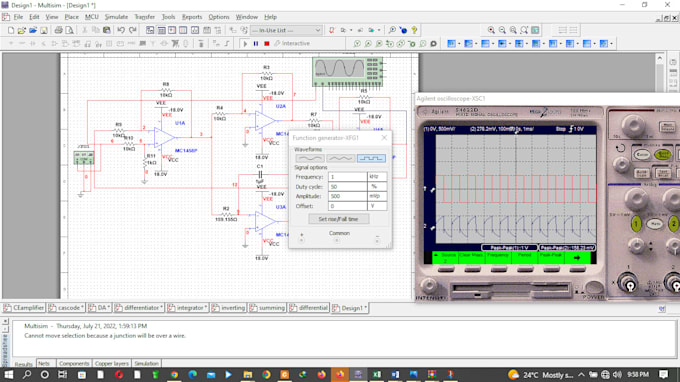This screenshot has height=382, width=680.
Task: Open the Simulate menu
Action: point(116,17)
